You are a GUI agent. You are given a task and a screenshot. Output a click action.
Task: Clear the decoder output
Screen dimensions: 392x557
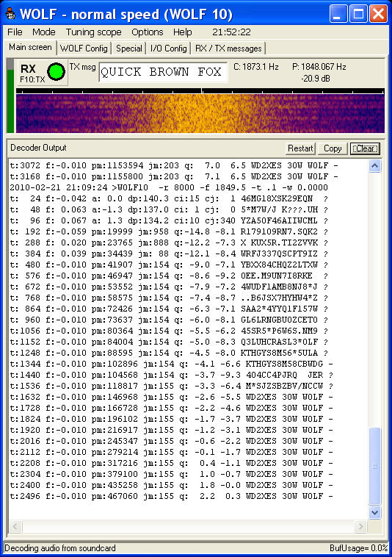(x=365, y=148)
